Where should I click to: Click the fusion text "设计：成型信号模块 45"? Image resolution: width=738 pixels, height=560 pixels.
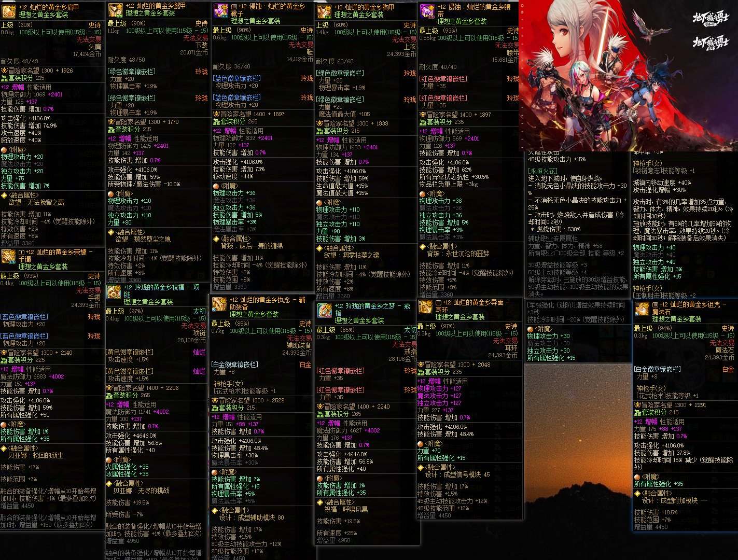(x=457, y=474)
